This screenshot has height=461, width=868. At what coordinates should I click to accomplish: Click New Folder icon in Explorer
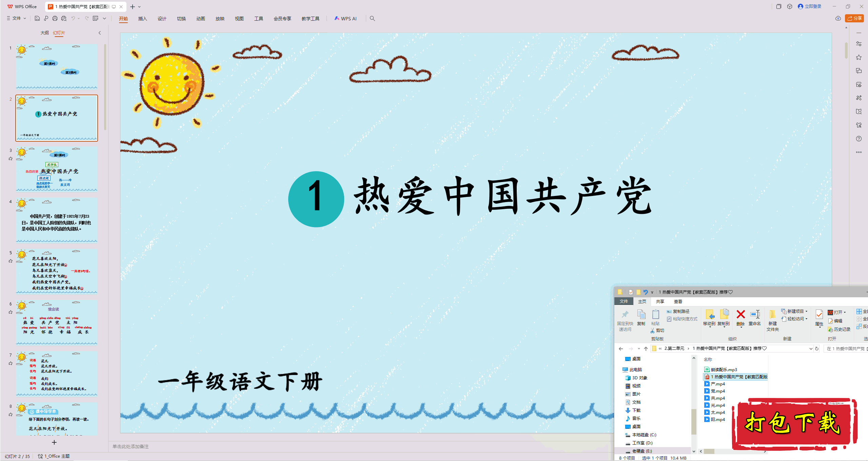(x=772, y=320)
